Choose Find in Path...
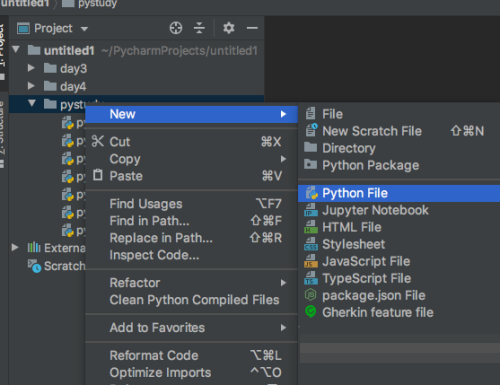The width and height of the screenshot is (500, 385). (x=191, y=221)
